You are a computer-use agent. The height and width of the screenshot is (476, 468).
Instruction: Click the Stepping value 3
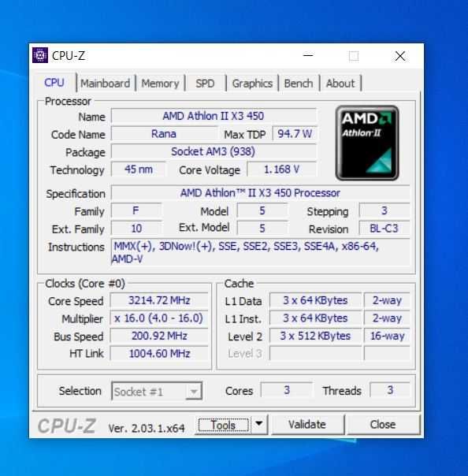point(384,210)
